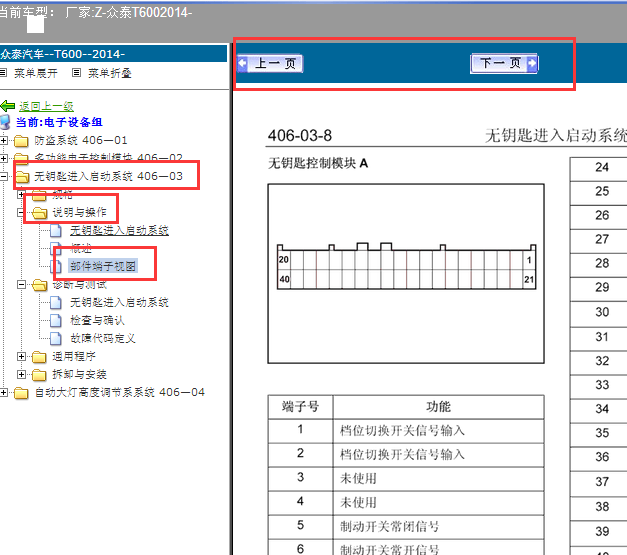Image resolution: width=627 pixels, height=555 pixels.
Task: Click the open folder icon of 无钥匙进入启动系统 406—03
Action: 22,177
